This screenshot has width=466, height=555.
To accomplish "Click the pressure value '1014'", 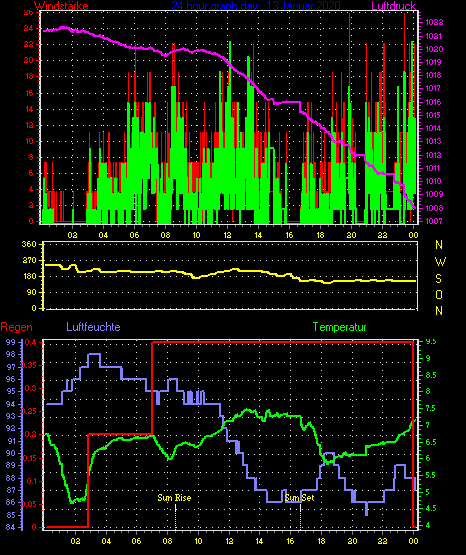I will click(x=434, y=128).
